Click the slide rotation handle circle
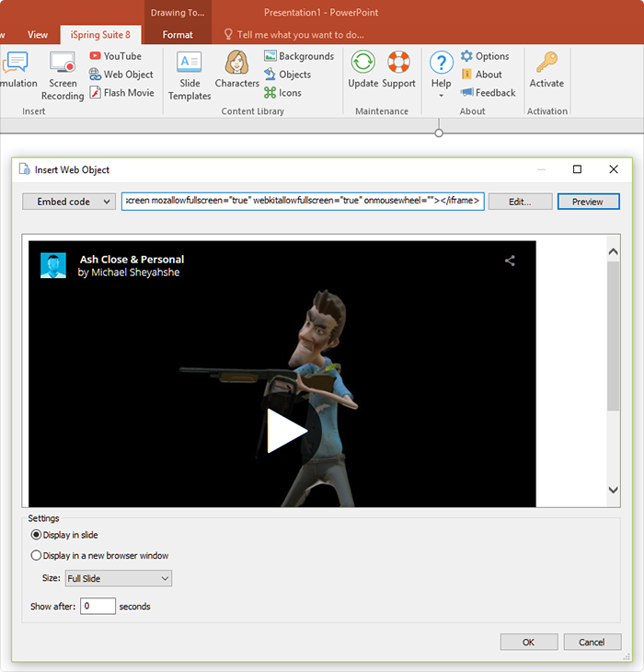The height and width of the screenshot is (672, 644). tap(439, 133)
